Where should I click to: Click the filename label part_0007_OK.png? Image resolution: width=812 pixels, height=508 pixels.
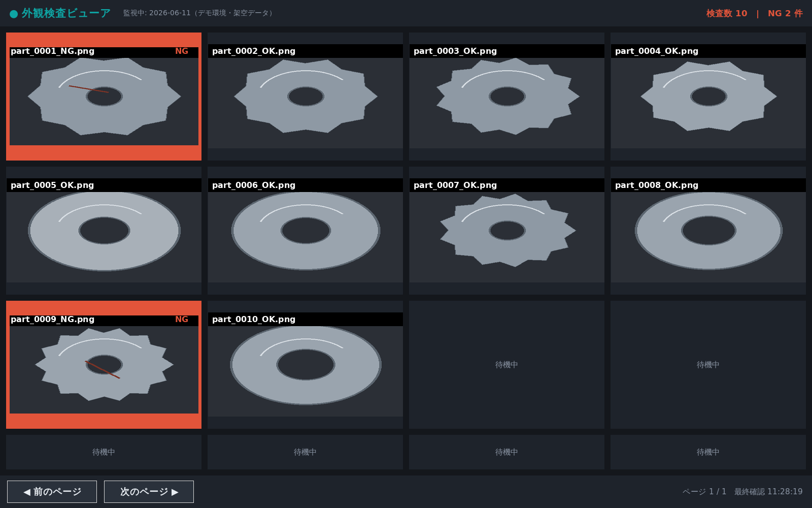(455, 185)
